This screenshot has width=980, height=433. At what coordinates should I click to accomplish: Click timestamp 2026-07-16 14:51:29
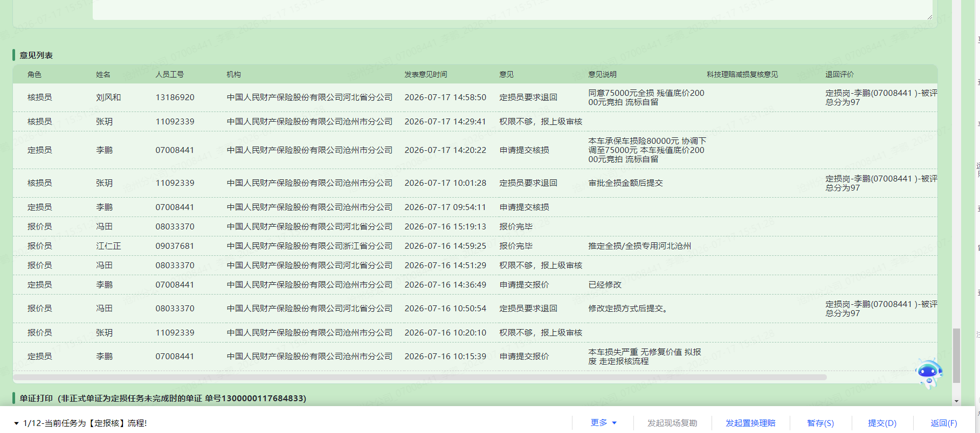pyautogui.click(x=445, y=266)
